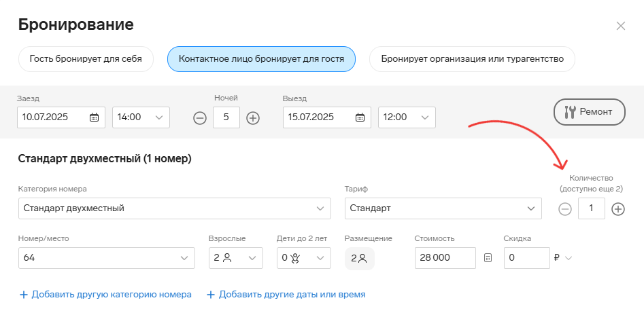This screenshot has height=313, width=644.
Task: Select 'Контактное лицо бронирует для гостя' option
Action: coord(261,59)
